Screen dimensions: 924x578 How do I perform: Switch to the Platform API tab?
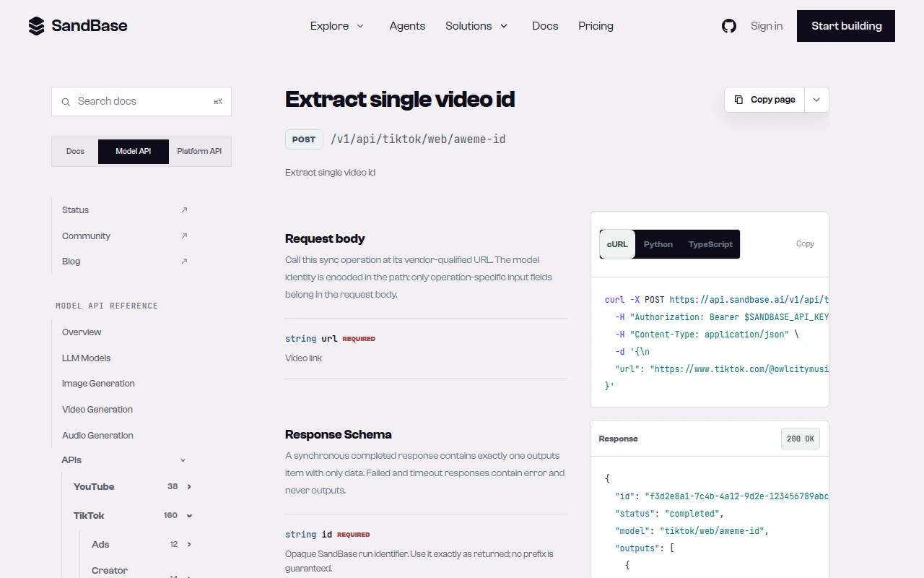tap(199, 152)
